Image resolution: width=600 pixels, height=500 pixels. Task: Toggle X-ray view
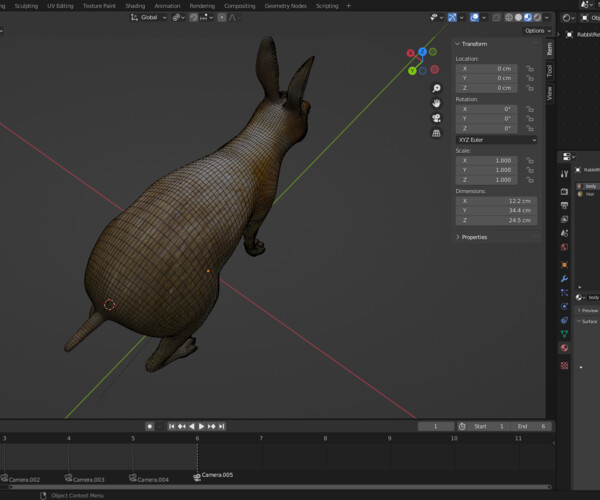pyautogui.click(x=496, y=18)
